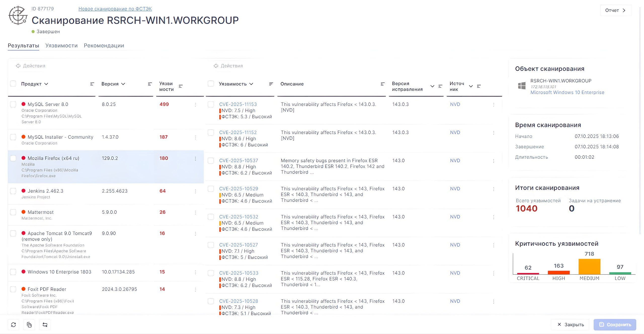Follow the Новое сканирование по ФСТЭК link
644x334 pixels.
click(115, 9)
